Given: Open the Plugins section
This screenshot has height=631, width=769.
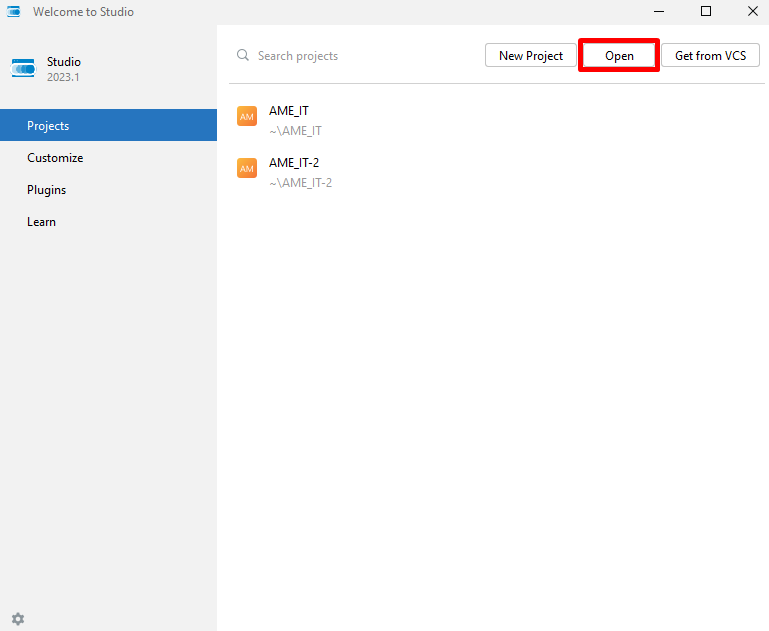Looking at the screenshot, I should (x=47, y=190).
